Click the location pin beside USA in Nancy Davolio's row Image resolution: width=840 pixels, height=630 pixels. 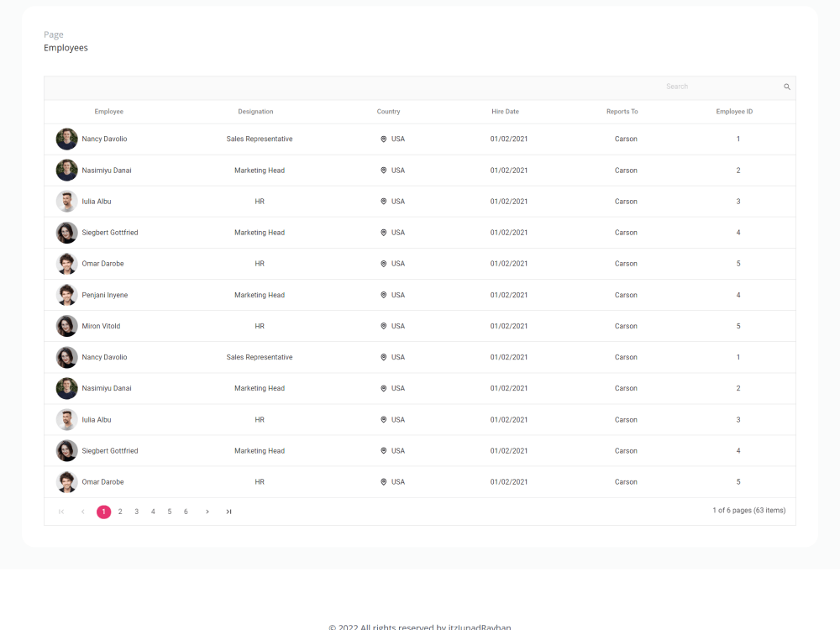coord(384,139)
